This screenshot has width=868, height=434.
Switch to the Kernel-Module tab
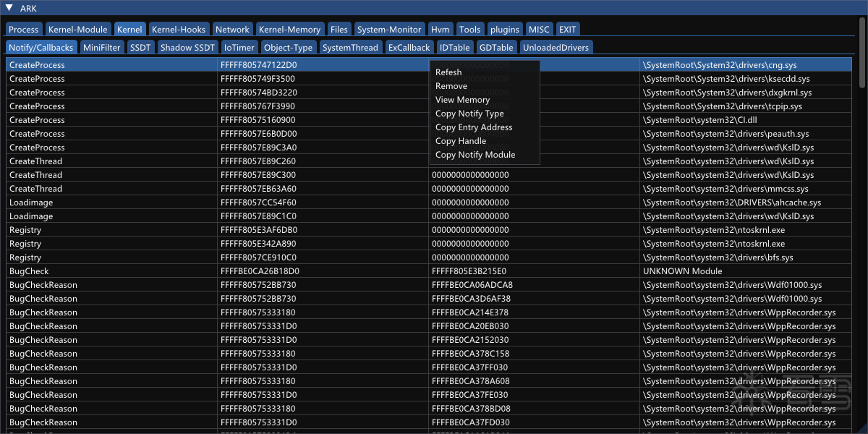tap(77, 30)
